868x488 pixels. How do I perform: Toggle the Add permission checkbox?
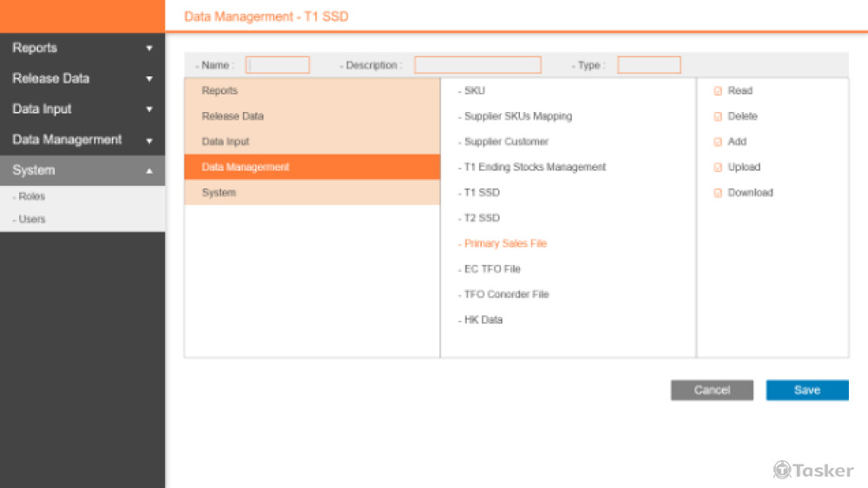[x=718, y=142]
